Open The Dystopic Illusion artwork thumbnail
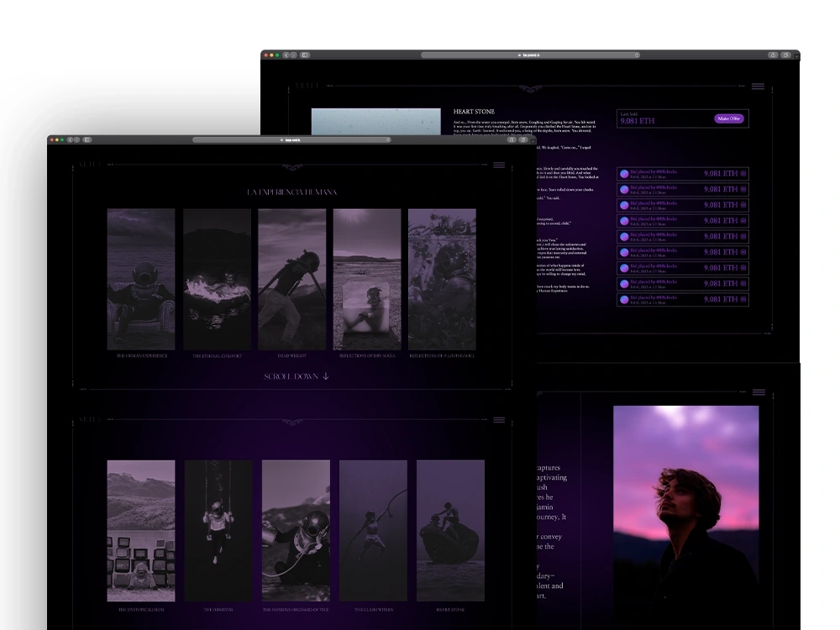This screenshot has width=840, height=630. coord(141,530)
